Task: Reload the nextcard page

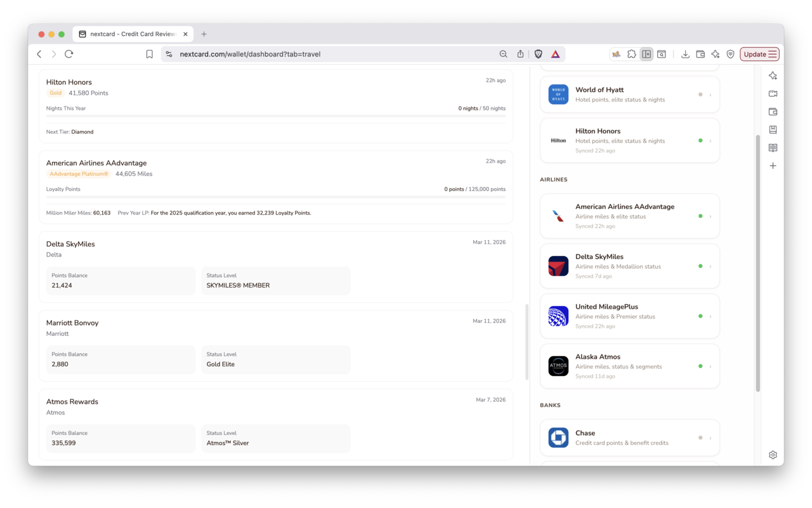Action: pyautogui.click(x=69, y=54)
